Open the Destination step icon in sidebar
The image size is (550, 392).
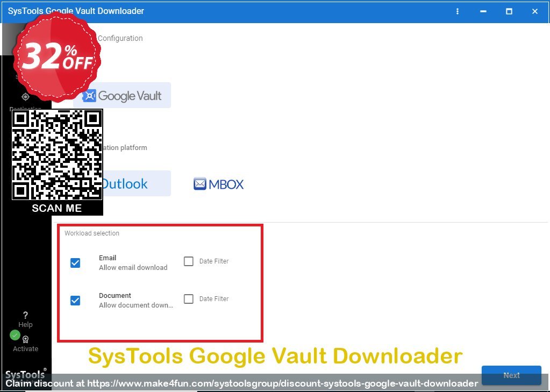tap(25, 97)
